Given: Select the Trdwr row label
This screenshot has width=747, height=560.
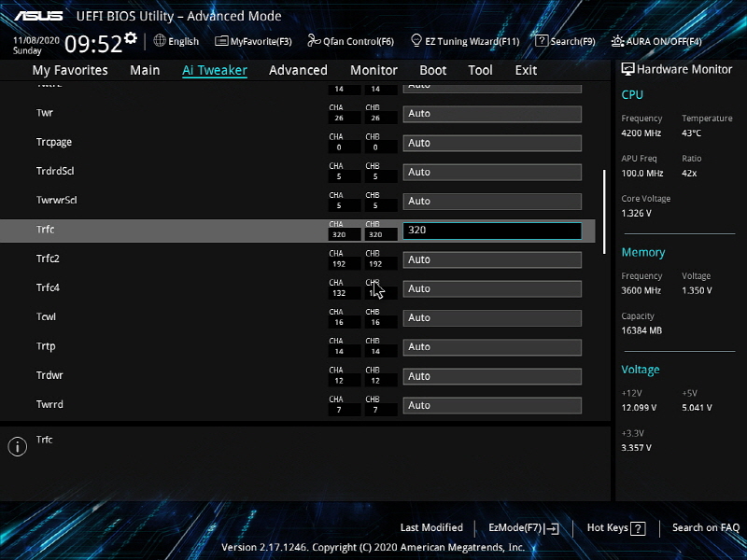Looking at the screenshot, I should coord(49,375).
